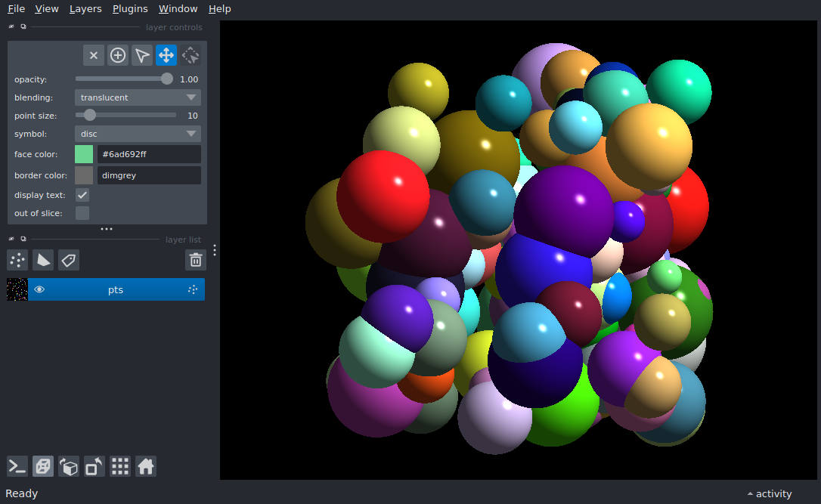Viewport: 821px width, 504px height.
Task: Click the delete selected points button
Action: point(94,55)
